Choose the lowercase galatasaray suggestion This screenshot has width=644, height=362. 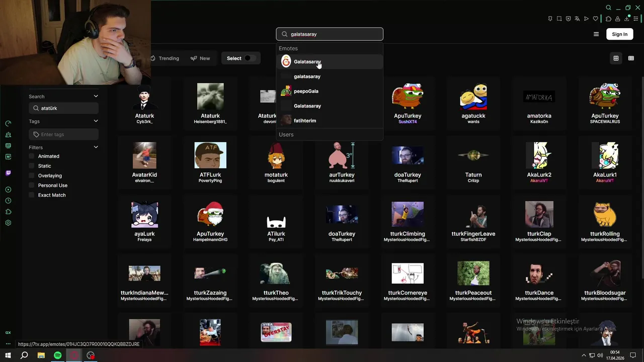(x=330, y=76)
